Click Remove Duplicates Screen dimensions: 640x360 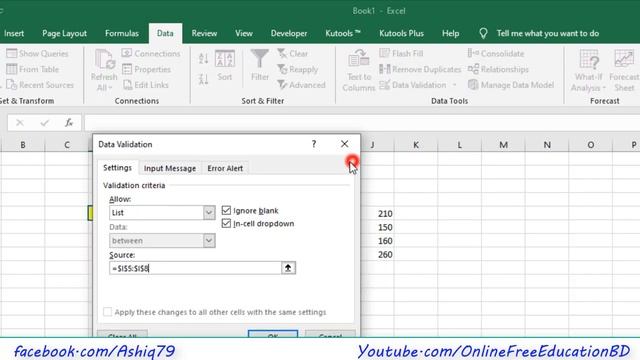(x=420, y=69)
